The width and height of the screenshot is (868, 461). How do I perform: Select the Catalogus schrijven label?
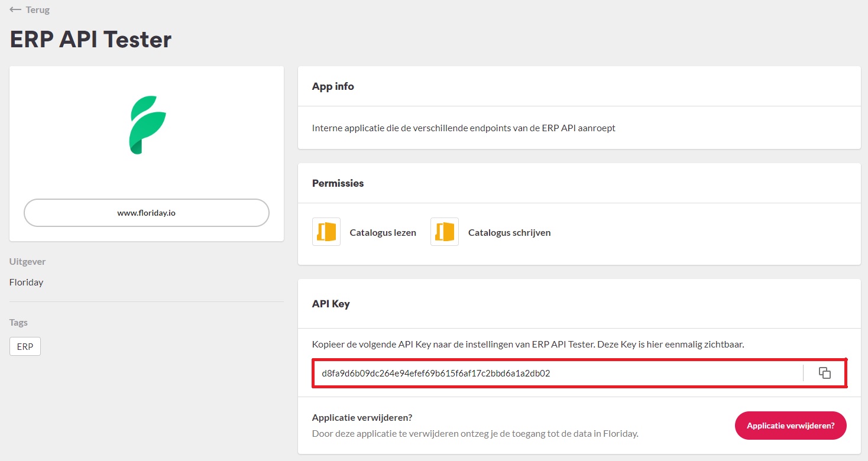510,232
